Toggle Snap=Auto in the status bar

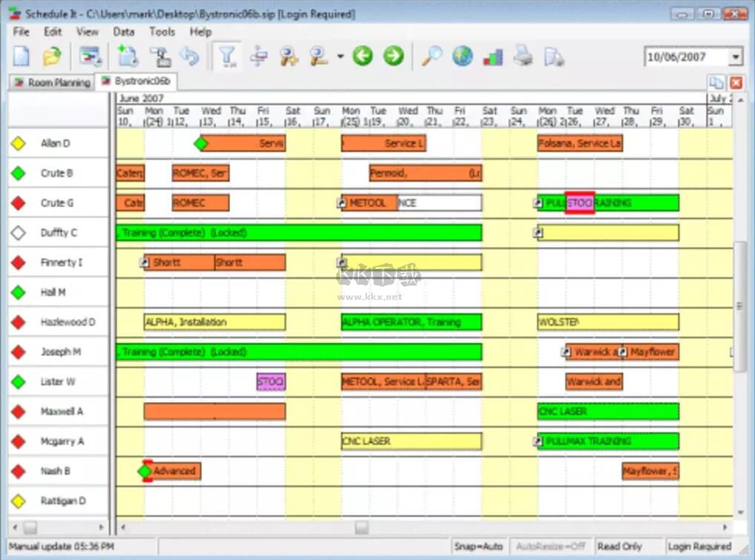click(478, 546)
